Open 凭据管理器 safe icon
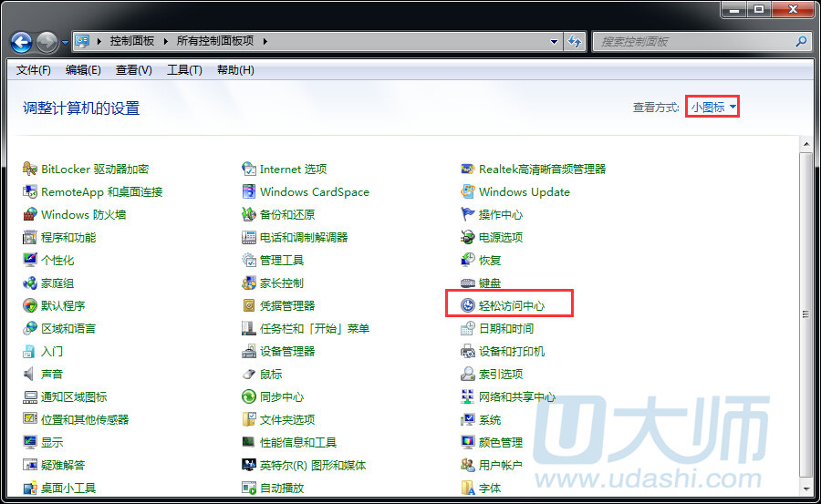The height and width of the screenshot is (504, 821). 249,305
